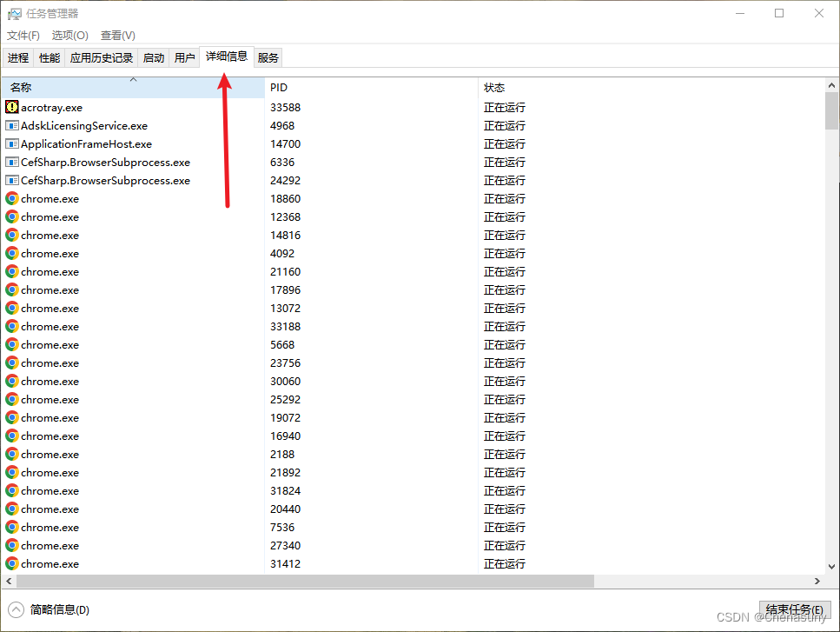Switch to the 性能 tab
The height and width of the screenshot is (632, 840).
[50, 57]
